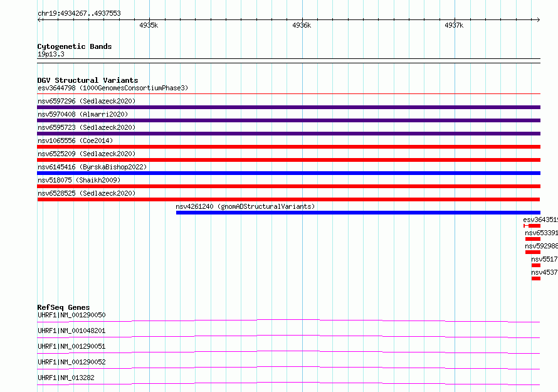The height and width of the screenshot is (392, 558).
Task: Select the UHRF1|NM_013282 transcript label
Action: [x=66, y=378]
